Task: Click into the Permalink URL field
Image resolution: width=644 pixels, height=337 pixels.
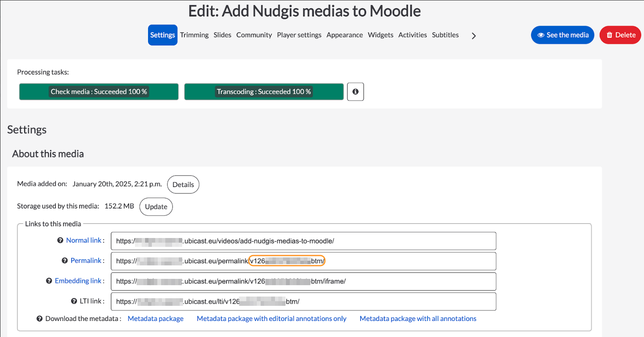Action: [303, 261]
